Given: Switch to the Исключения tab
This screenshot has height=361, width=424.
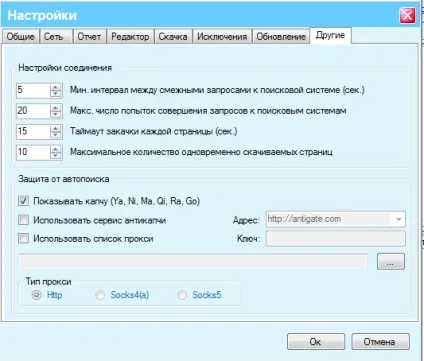Looking at the screenshot, I should click(x=222, y=36).
